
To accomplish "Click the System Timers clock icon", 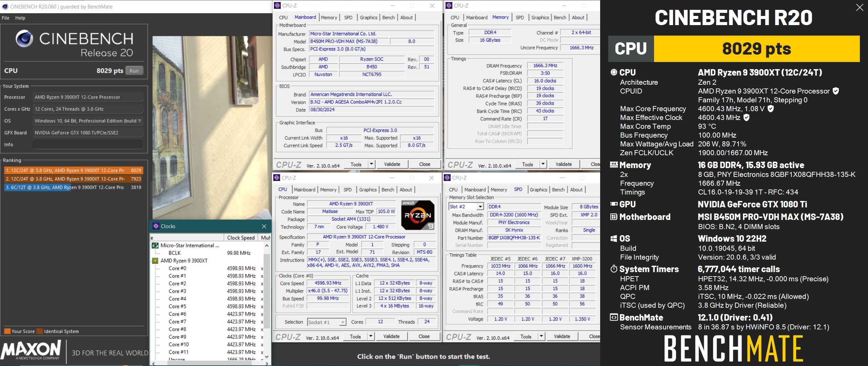I will pos(614,269).
